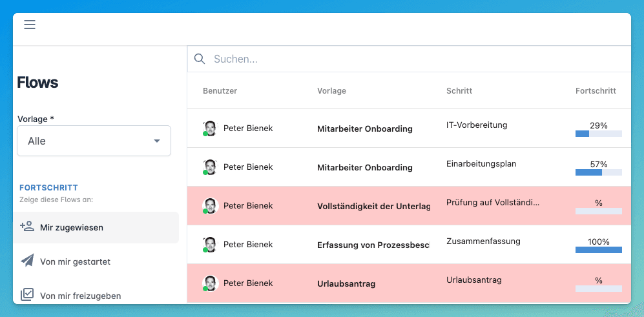Click the avatar in the Urlaubsantrag row

click(x=210, y=283)
